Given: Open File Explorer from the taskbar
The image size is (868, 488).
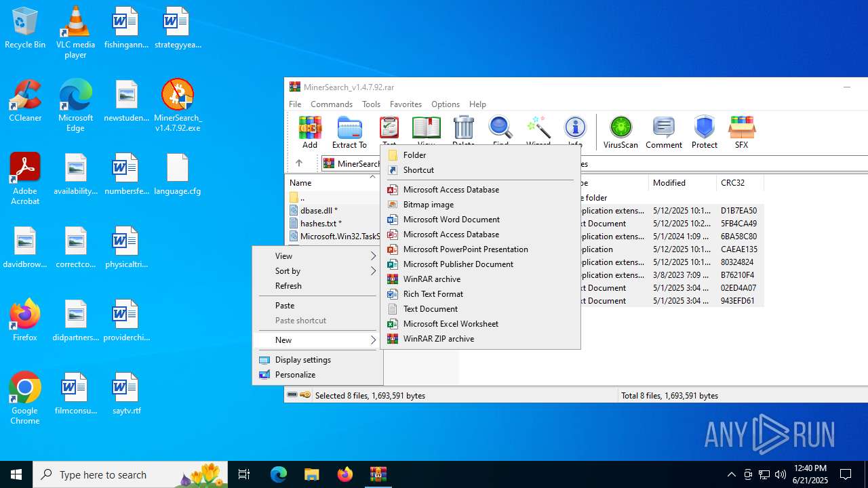Looking at the screenshot, I should (311, 474).
